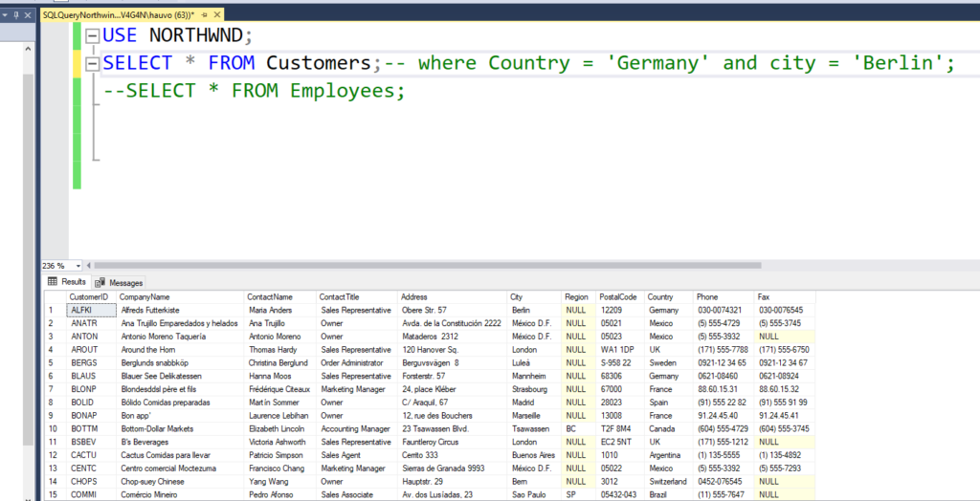Click the Alfreds Futterkiste cell
This screenshot has width=980, height=501.
pyautogui.click(x=181, y=310)
